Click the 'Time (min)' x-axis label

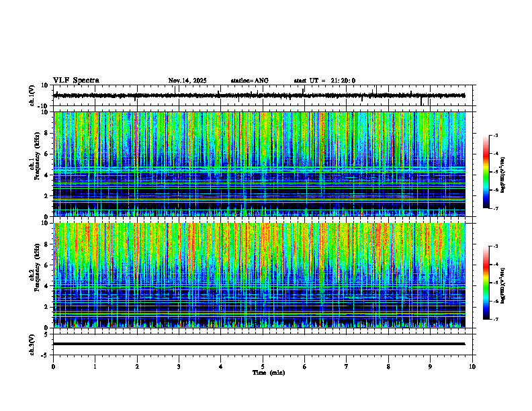coord(269,373)
